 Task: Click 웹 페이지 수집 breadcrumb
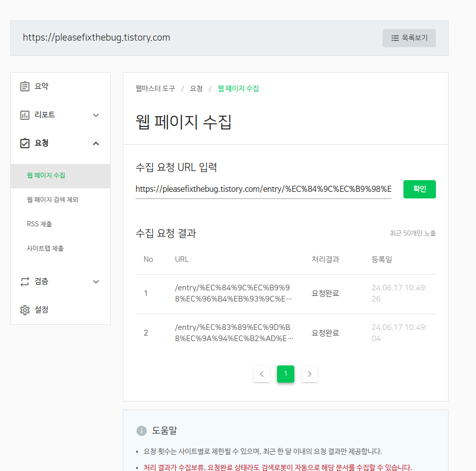pos(239,89)
